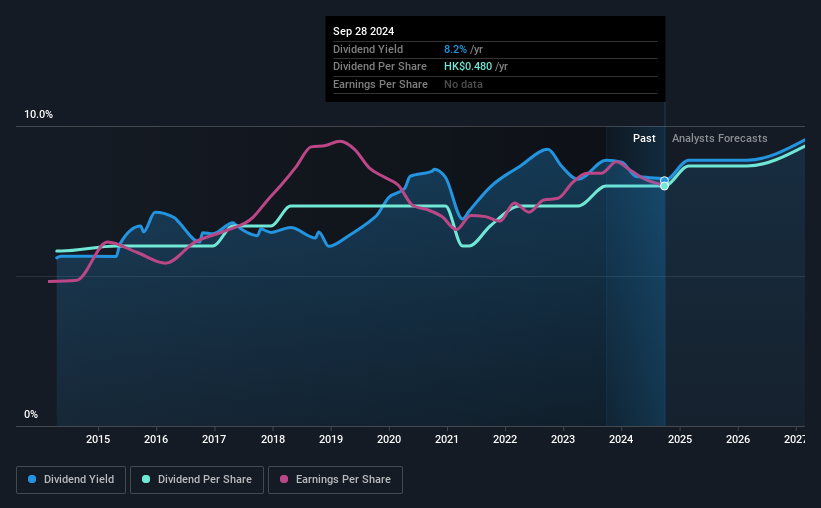Click the HK$0.480 dividend per share value
Viewport: 821px width, 508px height.
coord(468,67)
